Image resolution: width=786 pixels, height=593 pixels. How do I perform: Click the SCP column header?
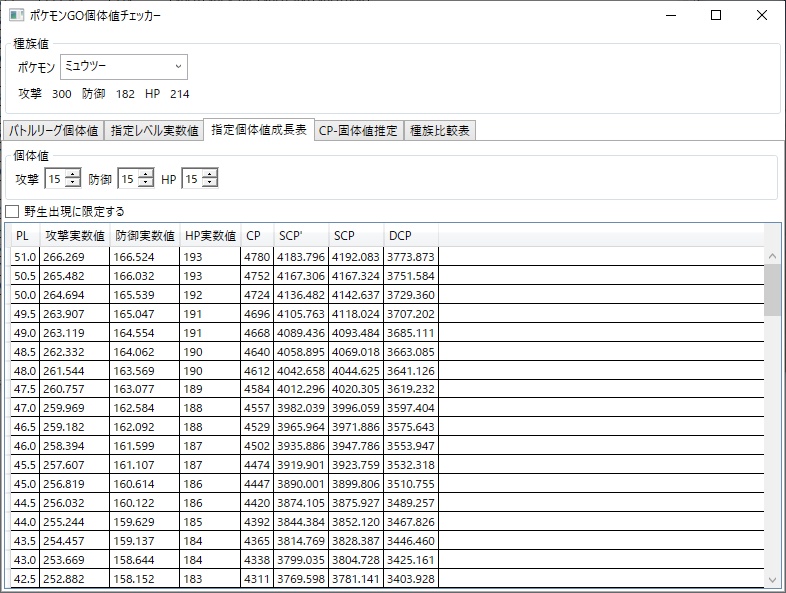point(356,236)
